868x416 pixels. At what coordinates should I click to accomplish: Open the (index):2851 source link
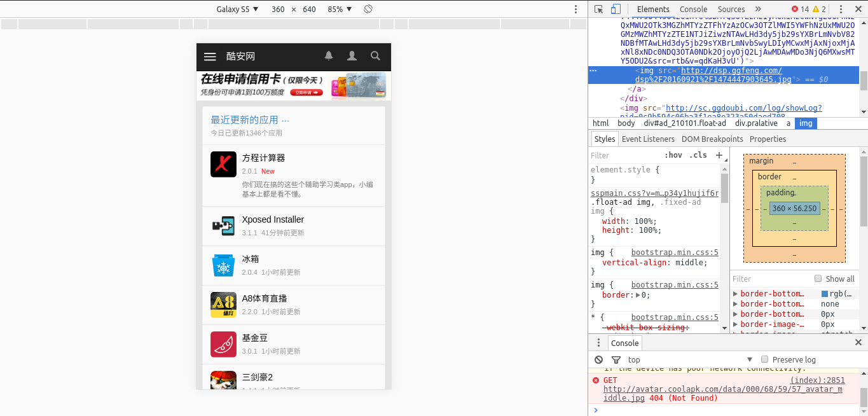818,380
